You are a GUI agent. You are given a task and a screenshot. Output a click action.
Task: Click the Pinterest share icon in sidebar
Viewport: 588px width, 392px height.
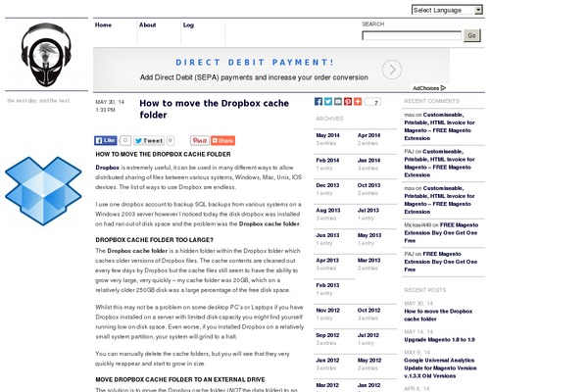coord(348,101)
